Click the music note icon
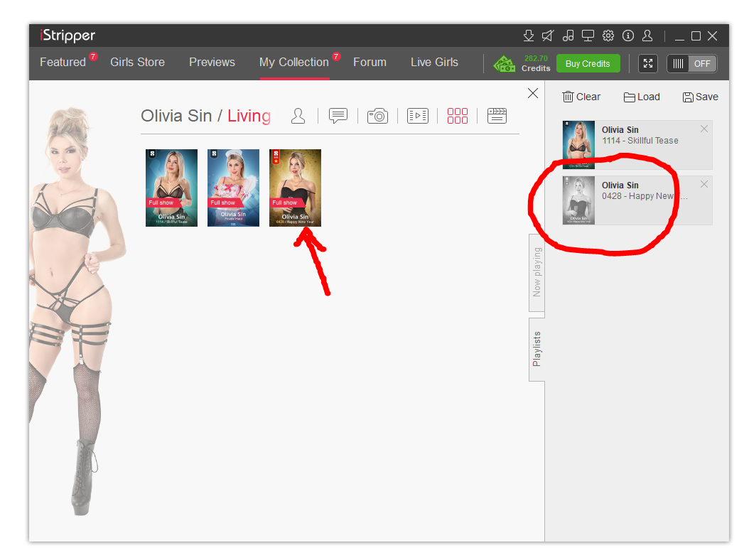Viewport: 744px width, 560px height. coord(568,36)
